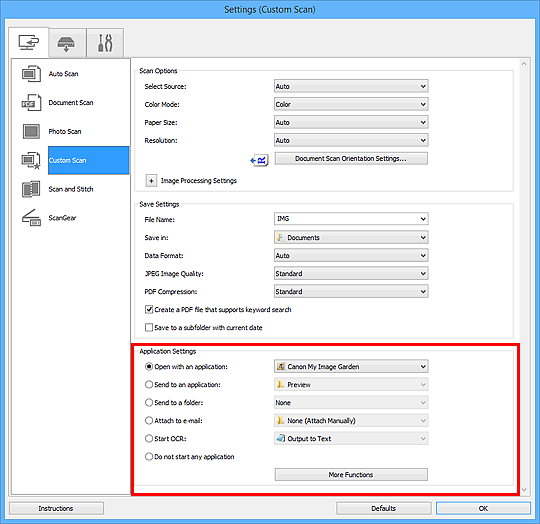Click the Output to Text icon

click(x=281, y=438)
